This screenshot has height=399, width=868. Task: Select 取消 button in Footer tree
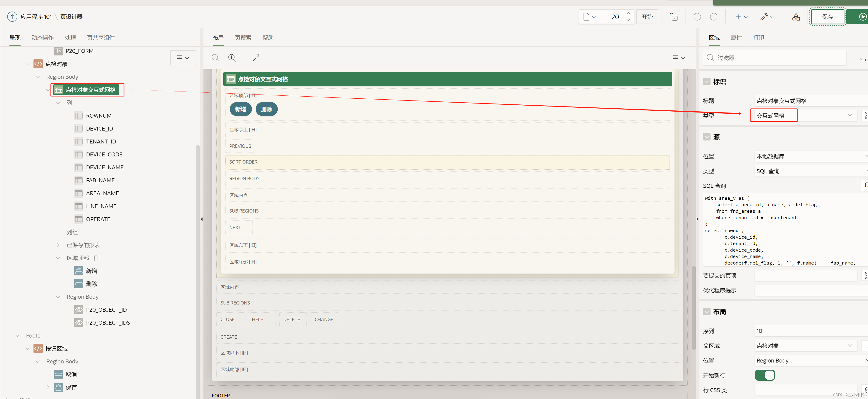coord(71,374)
